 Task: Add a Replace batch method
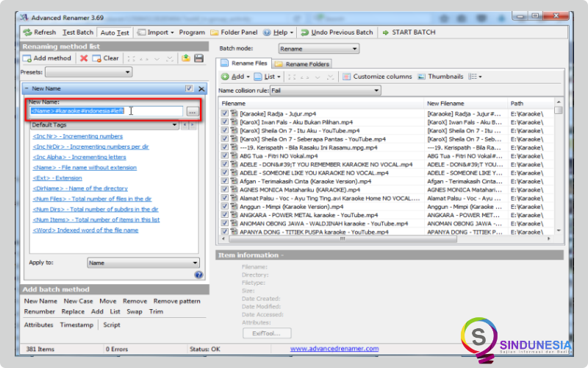[x=73, y=311]
